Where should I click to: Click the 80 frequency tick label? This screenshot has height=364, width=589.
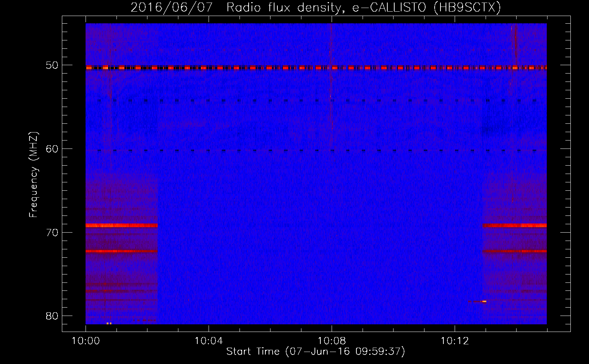pyautogui.click(x=52, y=316)
